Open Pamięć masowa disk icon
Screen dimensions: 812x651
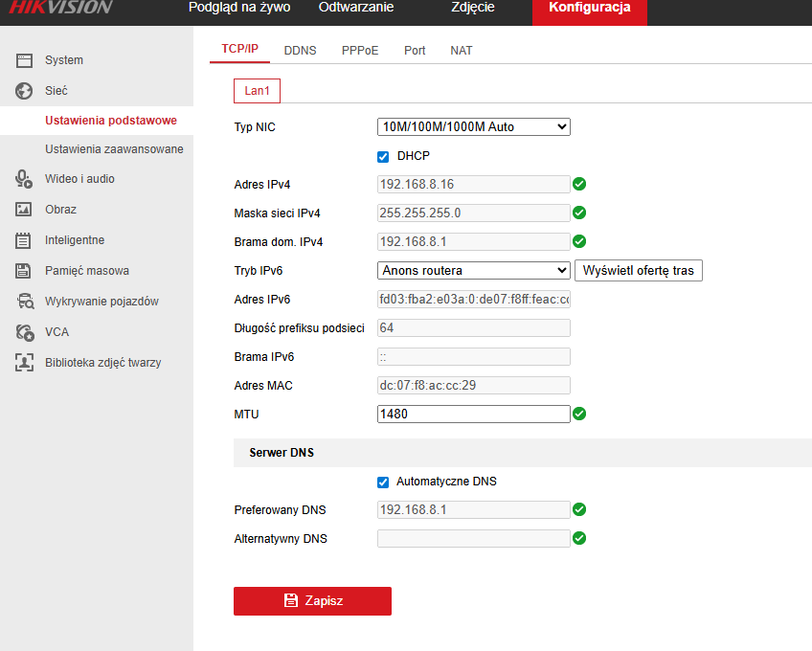coord(25,271)
